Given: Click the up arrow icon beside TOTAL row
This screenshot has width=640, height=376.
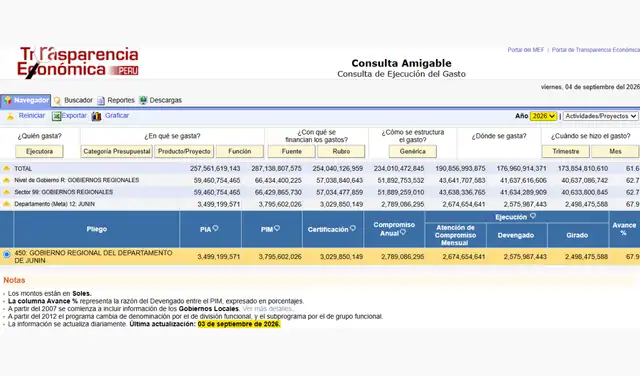Looking at the screenshot, I should click(x=7, y=168).
